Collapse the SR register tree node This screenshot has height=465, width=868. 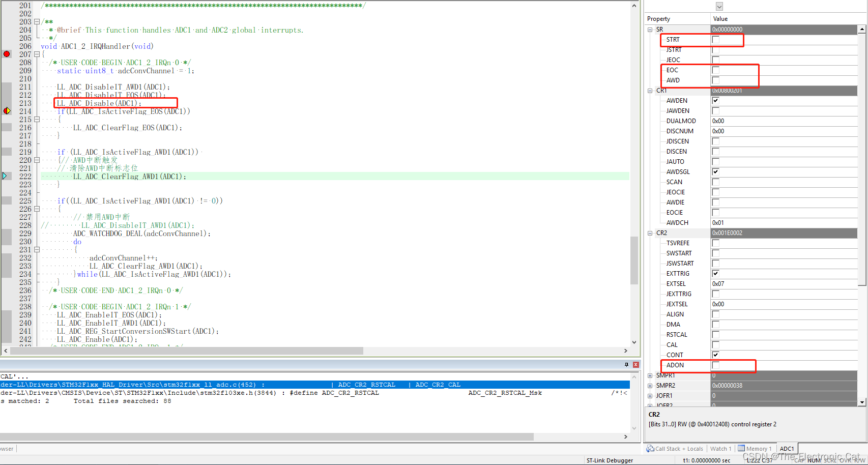pyautogui.click(x=650, y=30)
